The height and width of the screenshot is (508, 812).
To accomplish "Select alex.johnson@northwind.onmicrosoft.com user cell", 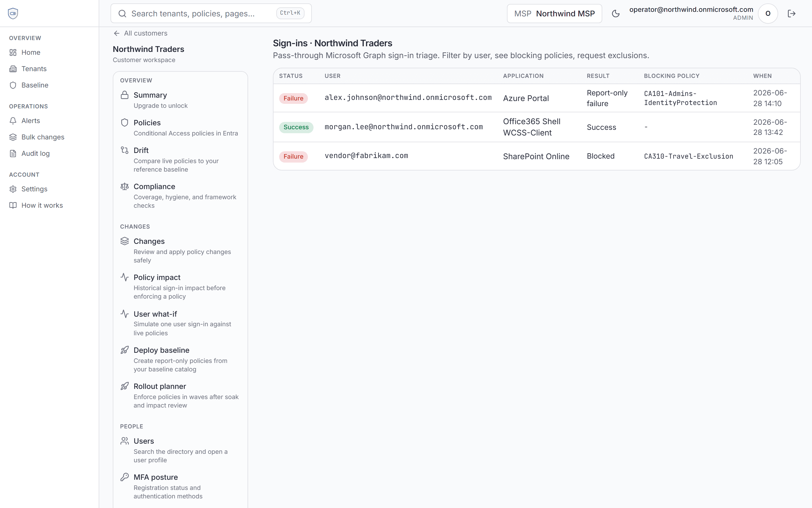I will pos(408,97).
